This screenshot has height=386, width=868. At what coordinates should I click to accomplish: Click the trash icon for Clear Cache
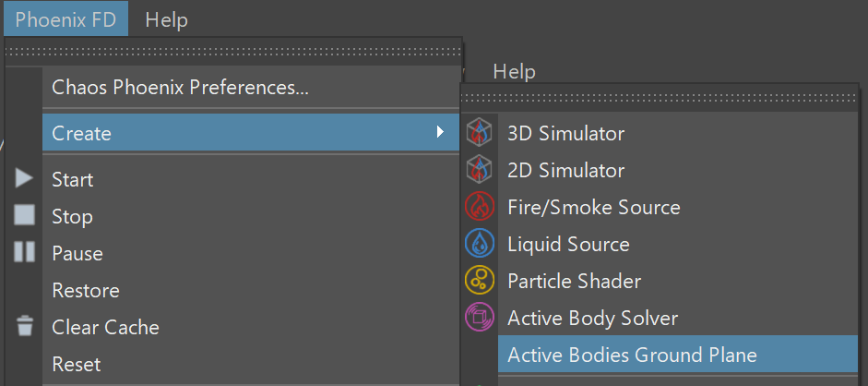pos(24,326)
